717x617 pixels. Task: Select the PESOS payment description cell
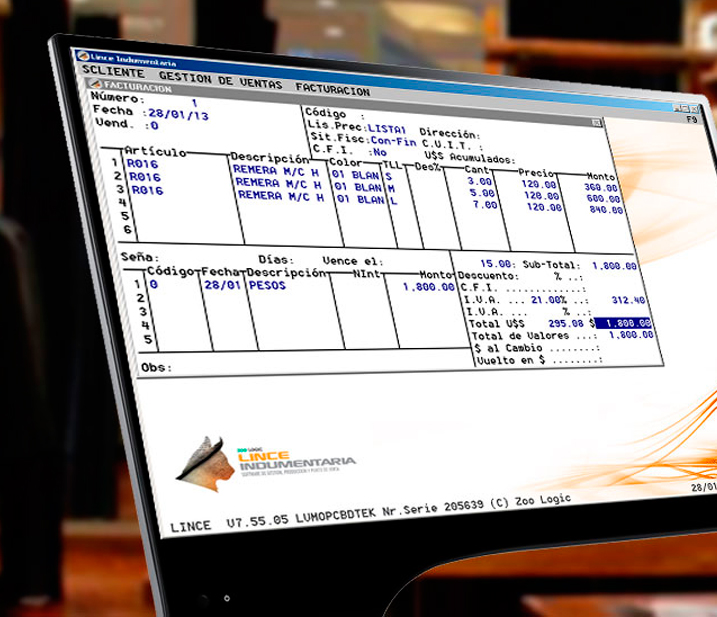(x=267, y=285)
